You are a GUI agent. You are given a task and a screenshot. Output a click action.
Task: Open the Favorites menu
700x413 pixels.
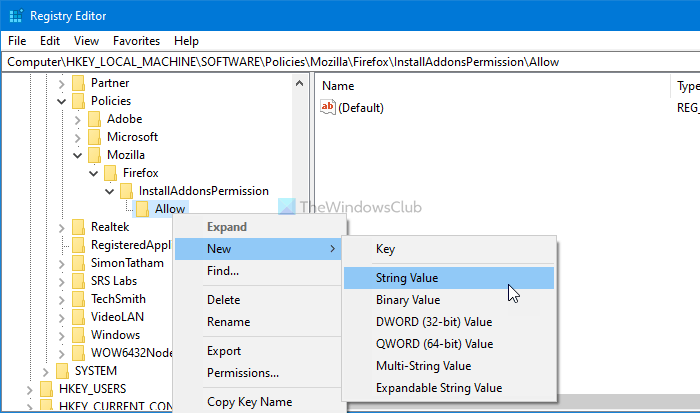[x=136, y=41]
